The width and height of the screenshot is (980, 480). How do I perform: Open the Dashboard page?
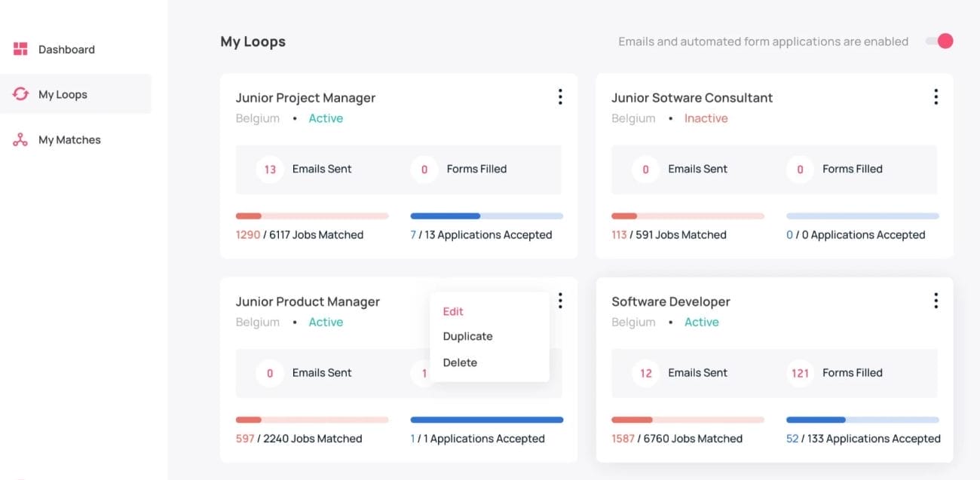tap(66, 49)
